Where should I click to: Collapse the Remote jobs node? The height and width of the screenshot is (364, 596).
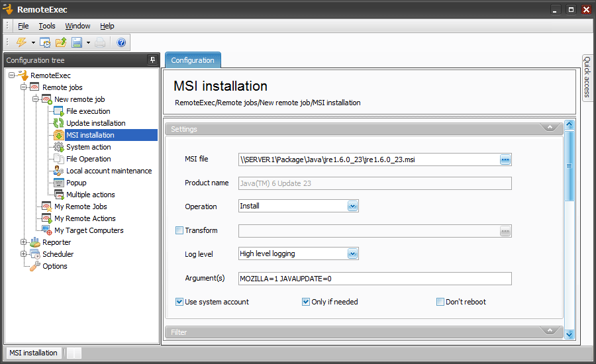(x=24, y=87)
